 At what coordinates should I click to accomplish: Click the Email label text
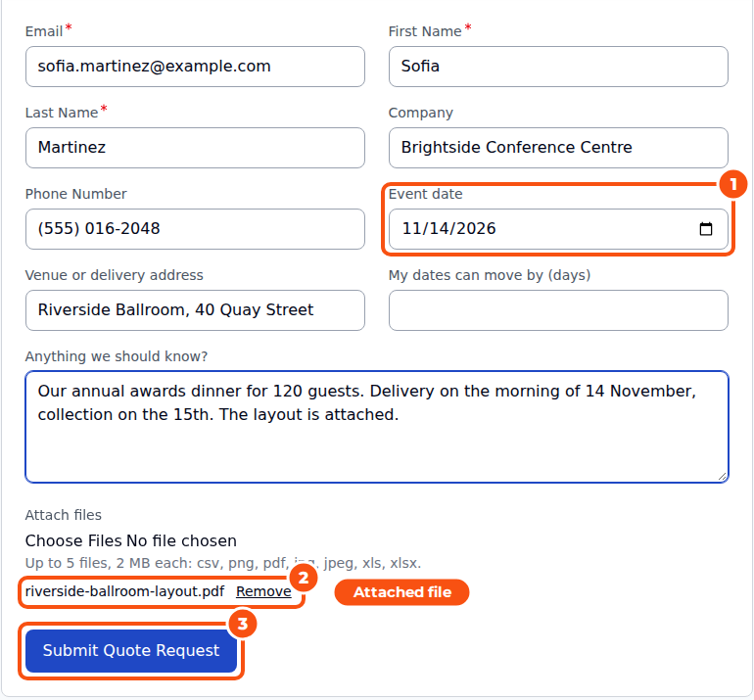pyautogui.click(x=44, y=31)
